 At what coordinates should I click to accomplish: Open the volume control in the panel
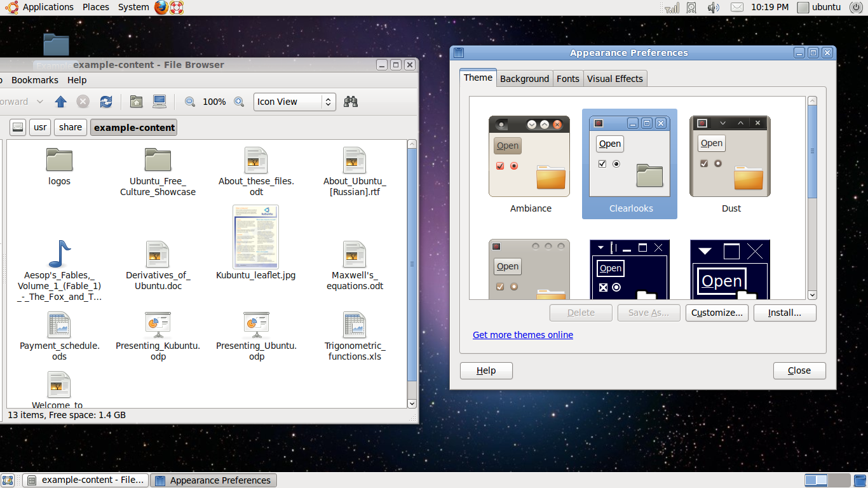click(714, 8)
